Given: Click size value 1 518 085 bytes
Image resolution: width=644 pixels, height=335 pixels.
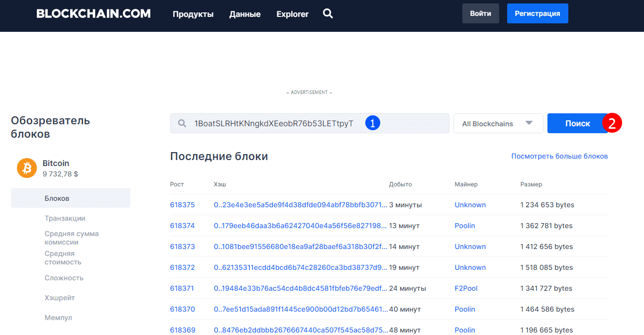Looking at the screenshot, I should pos(546,267).
